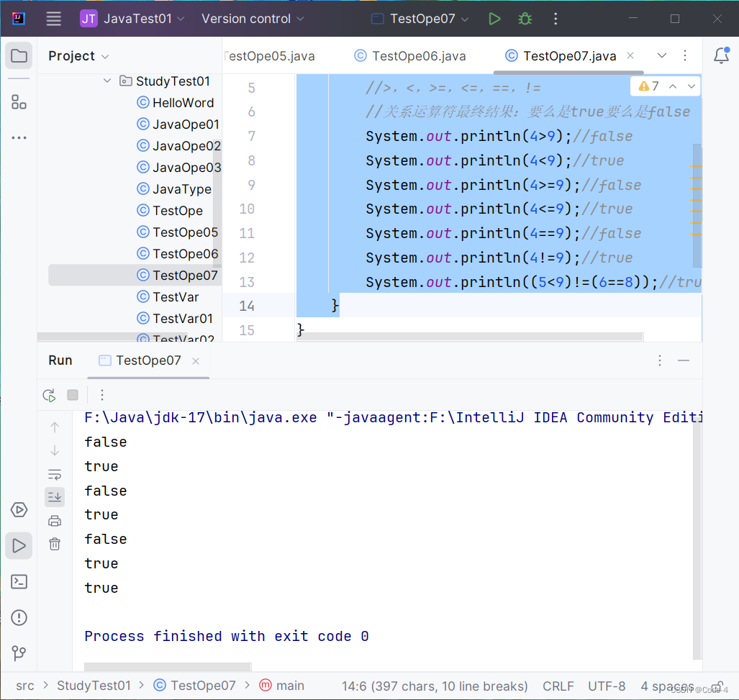Screen dimensions: 739x700
Task: Open Run panel options menu
Action: coord(660,361)
